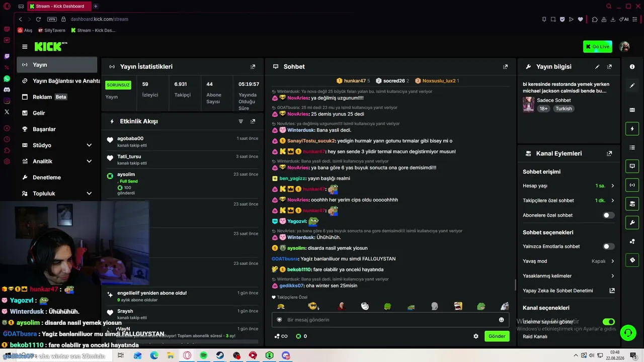Click the browser address bar URL
This screenshot has width=644, height=362.
(x=100, y=19)
